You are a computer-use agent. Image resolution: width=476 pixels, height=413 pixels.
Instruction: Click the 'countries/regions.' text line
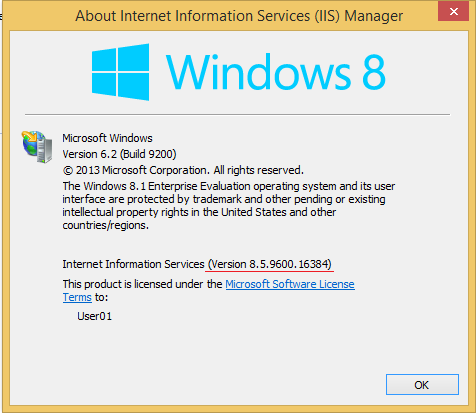point(105,225)
